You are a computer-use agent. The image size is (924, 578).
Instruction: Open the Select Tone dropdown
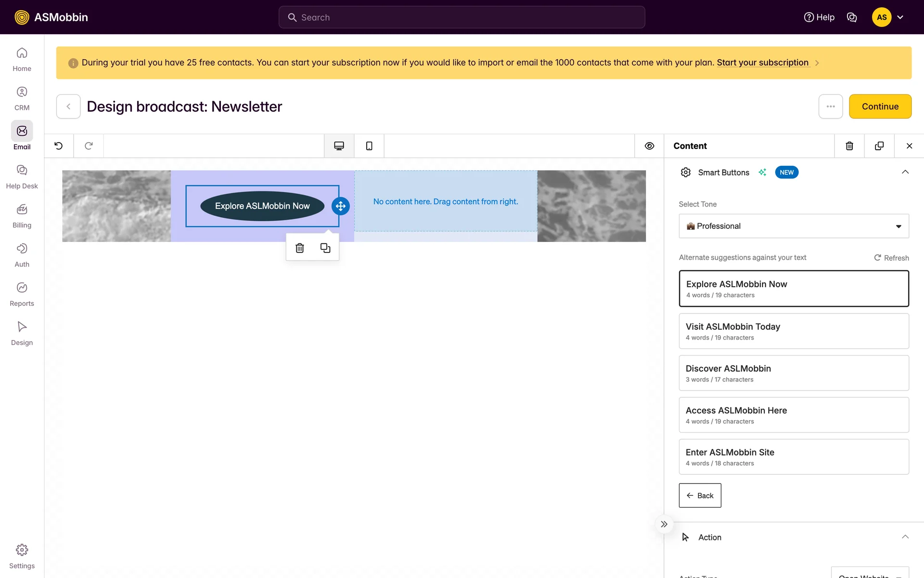tap(794, 226)
